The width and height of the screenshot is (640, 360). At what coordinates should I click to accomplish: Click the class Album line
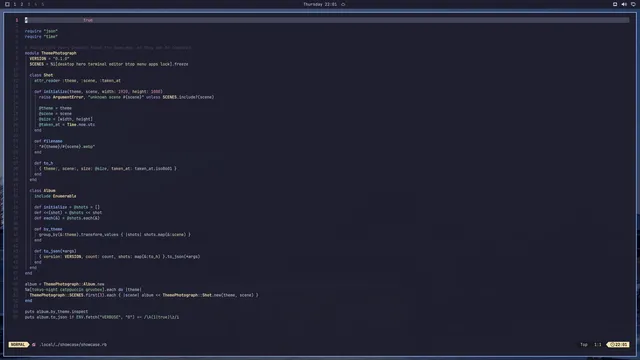pyautogui.click(x=42, y=191)
